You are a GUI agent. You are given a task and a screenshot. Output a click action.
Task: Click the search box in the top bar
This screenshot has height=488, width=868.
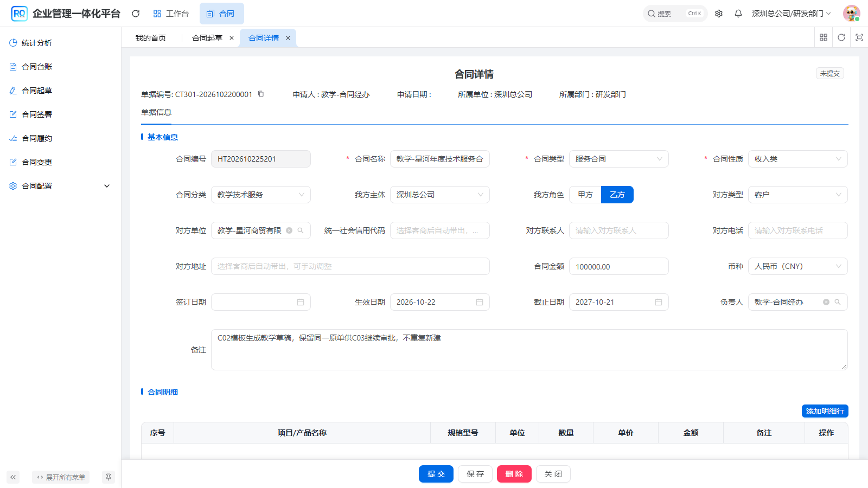pyautogui.click(x=675, y=14)
